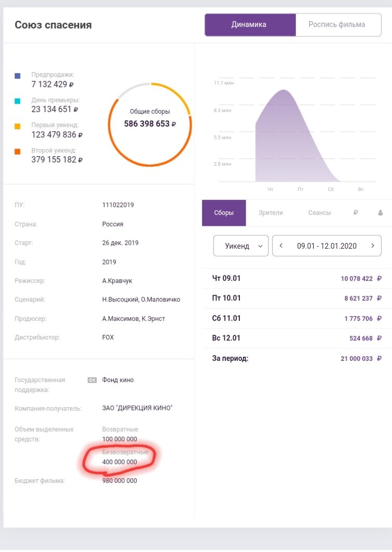Click the Чт chart axis label
This screenshot has height=552, width=392.
[271, 190]
